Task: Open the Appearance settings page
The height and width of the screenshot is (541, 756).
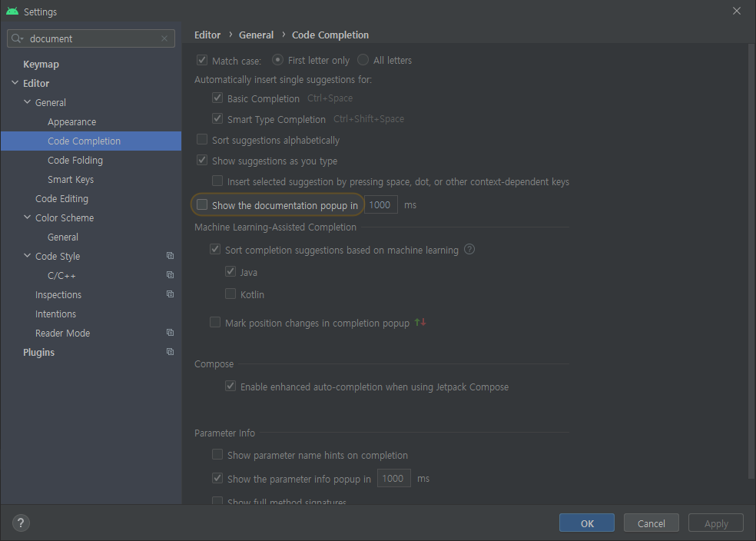Action: point(71,121)
